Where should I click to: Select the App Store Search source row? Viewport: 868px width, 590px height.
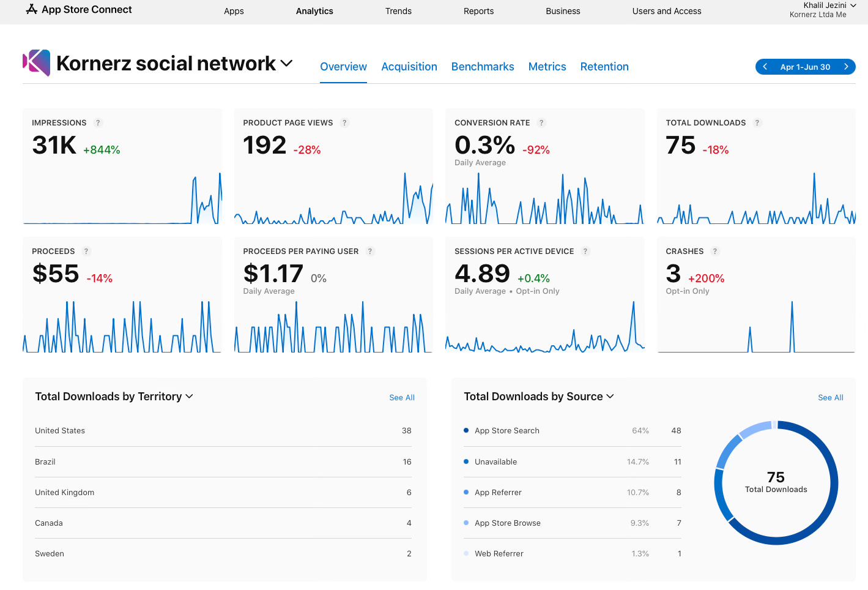573,431
